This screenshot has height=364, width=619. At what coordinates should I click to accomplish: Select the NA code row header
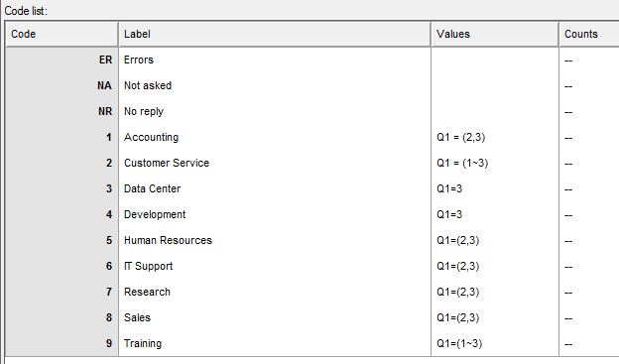point(62,85)
